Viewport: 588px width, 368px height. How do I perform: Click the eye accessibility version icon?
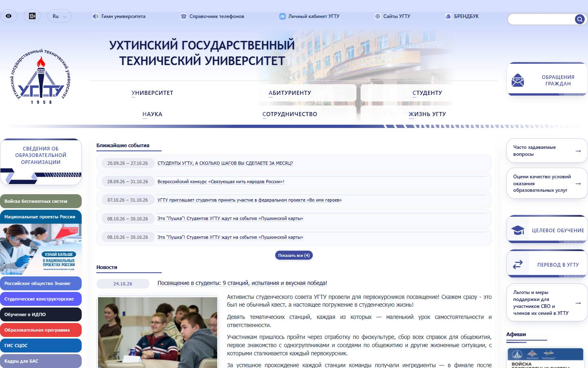tap(9, 16)
